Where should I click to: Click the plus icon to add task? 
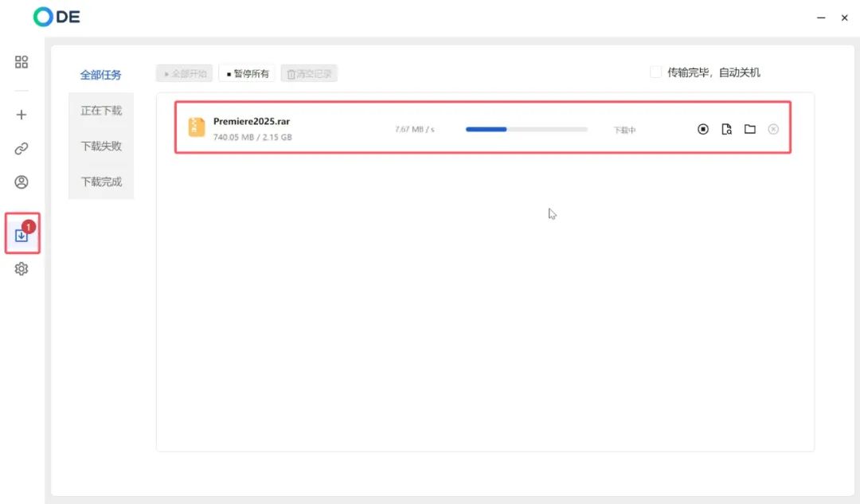21,115
